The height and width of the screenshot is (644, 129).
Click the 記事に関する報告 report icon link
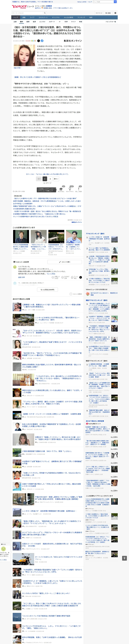(x=19, y=191)
